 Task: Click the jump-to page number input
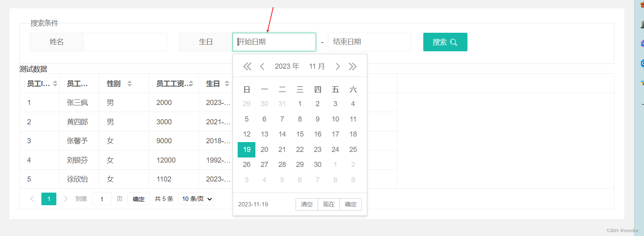tap(102, 199)
